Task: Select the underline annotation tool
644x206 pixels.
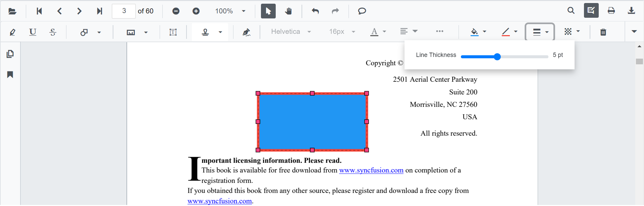Action: point(33,32)
